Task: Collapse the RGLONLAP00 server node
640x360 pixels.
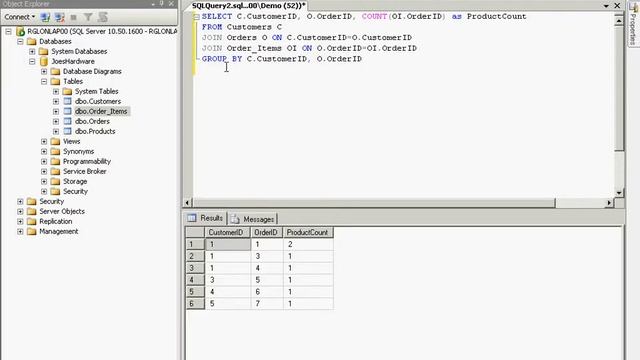Action: tap(8, 31)
